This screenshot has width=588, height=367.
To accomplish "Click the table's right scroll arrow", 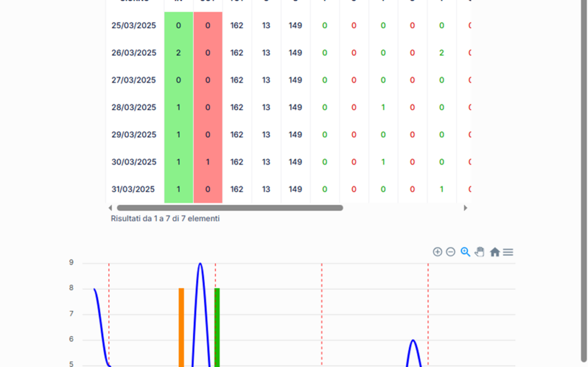I will click(466, 208).
